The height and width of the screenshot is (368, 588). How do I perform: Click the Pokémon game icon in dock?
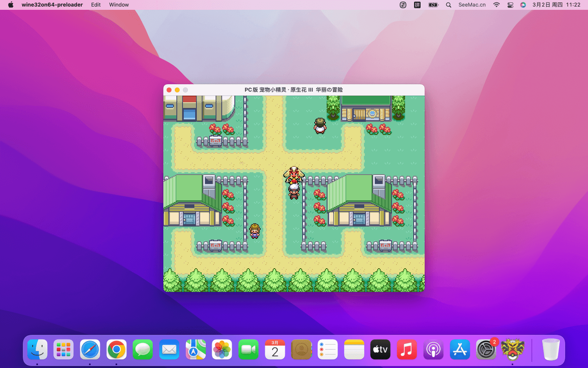512,350
